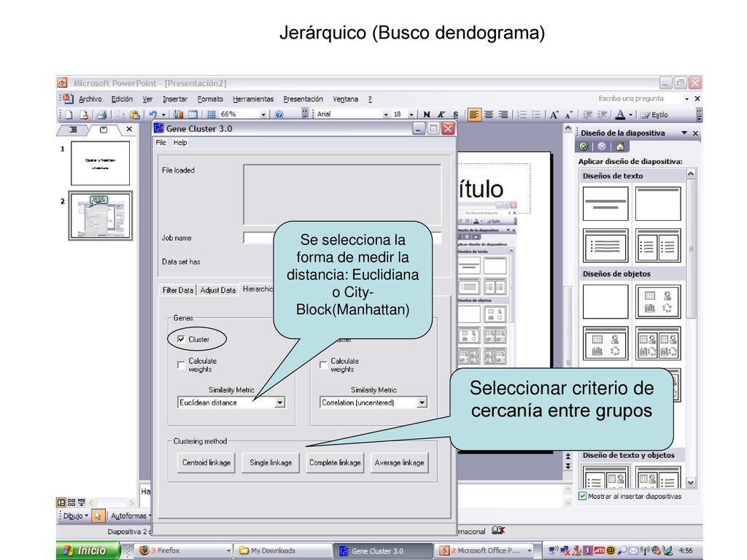The height and width of the screenshot is (560, 747).
Task: Choose the blank layout under Diseños de objetos
Action: (605, 301)
